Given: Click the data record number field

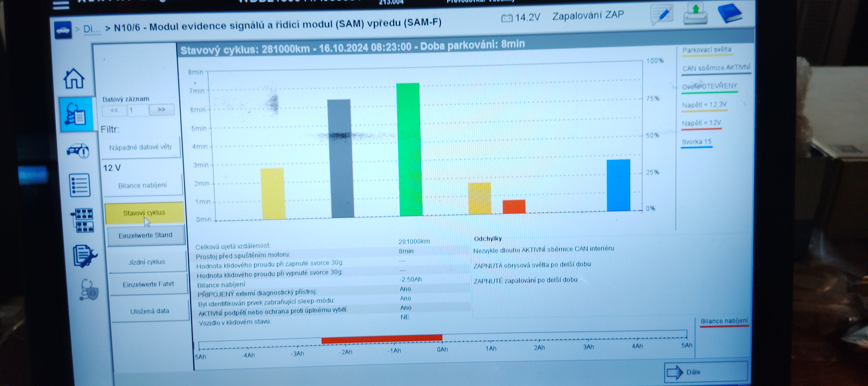Looking at the screenshot, I should click(138, 110).
